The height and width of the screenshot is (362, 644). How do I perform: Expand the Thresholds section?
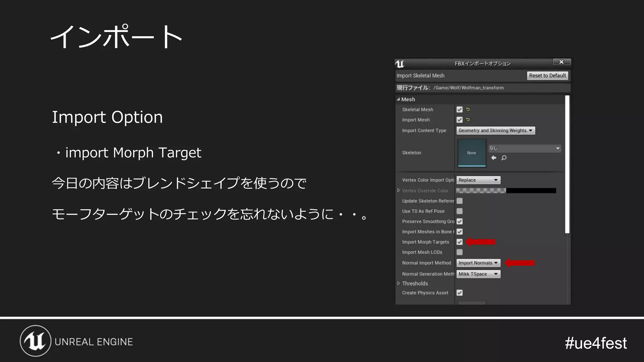pos(398,283)
